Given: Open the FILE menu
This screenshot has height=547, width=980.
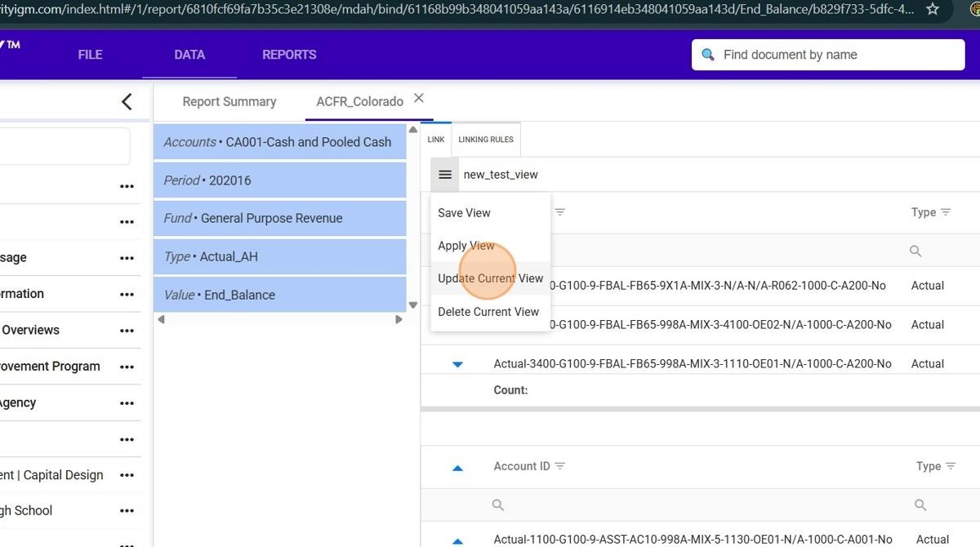Looking at the screenshot, I should 90,55.
